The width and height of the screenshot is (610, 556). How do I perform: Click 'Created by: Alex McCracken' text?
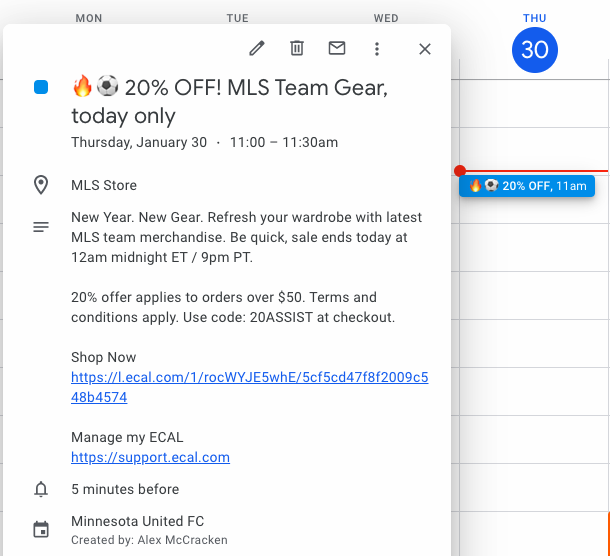149,540
